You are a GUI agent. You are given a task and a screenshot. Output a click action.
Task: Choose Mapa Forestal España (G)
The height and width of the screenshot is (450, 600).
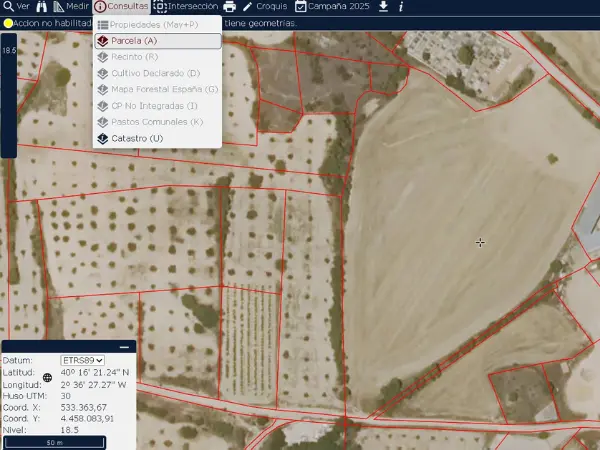click(164, 89)
